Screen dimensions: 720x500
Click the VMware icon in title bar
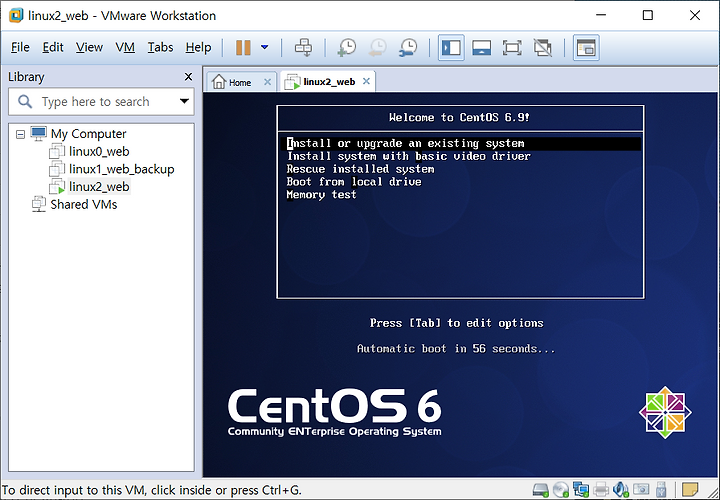16,15
